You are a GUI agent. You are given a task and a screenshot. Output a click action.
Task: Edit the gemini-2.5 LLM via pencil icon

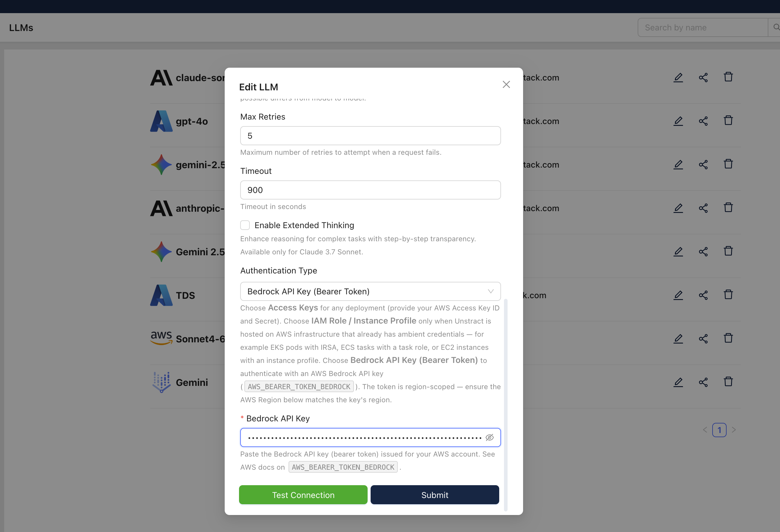point(678,165)
